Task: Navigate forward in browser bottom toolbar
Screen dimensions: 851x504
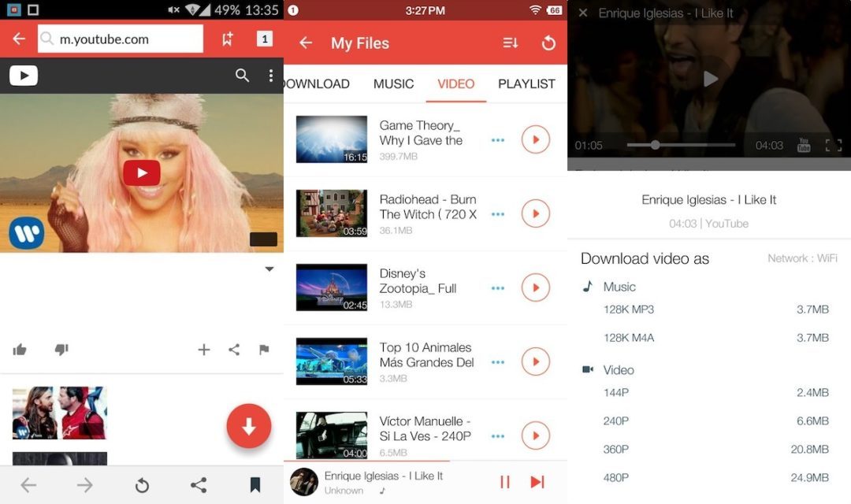Action: point(84,485)
